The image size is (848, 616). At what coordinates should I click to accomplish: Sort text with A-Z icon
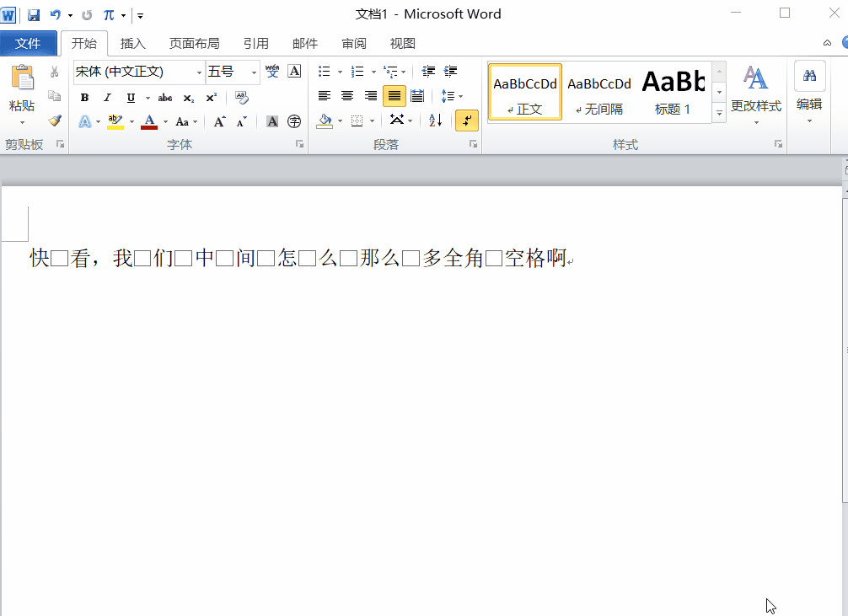click(435, 120)
